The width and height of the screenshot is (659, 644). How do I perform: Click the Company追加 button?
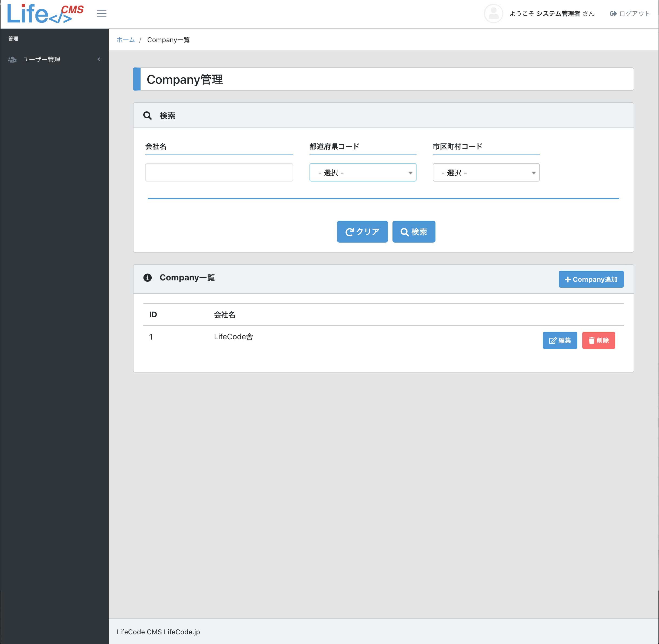591,279
